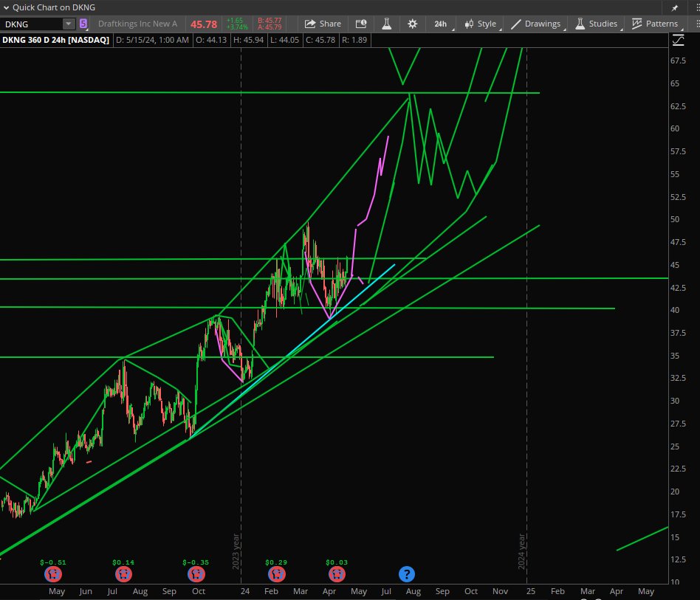Image resolution: width=700 pixels, height=600 pixels.
Task: Click the pin icon in title bar
Action: [675, 7]
